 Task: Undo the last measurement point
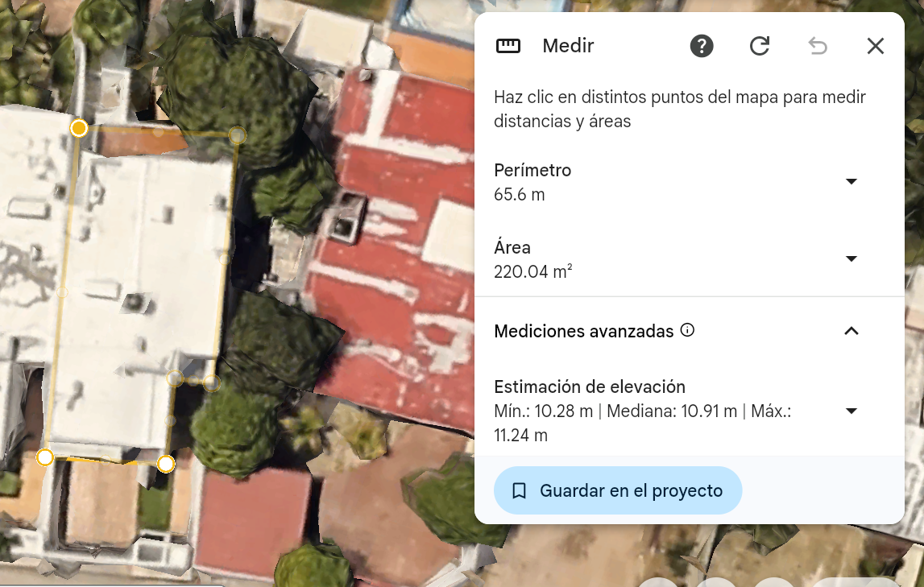coord(818,46)
